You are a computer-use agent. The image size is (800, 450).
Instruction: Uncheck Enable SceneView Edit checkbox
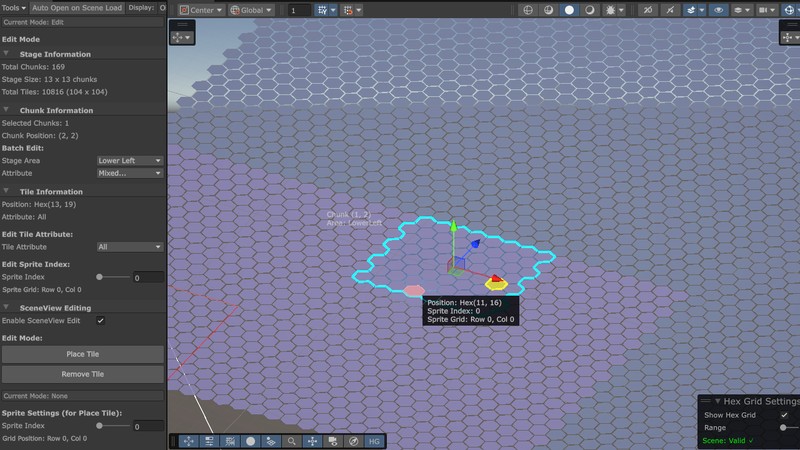pyautogui.click(x=100, y=321)
